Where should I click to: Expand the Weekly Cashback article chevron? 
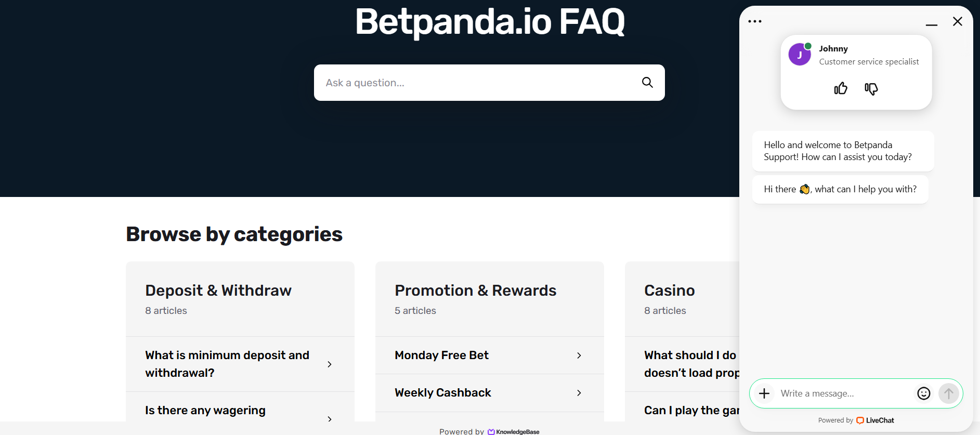tap(579, 393)
